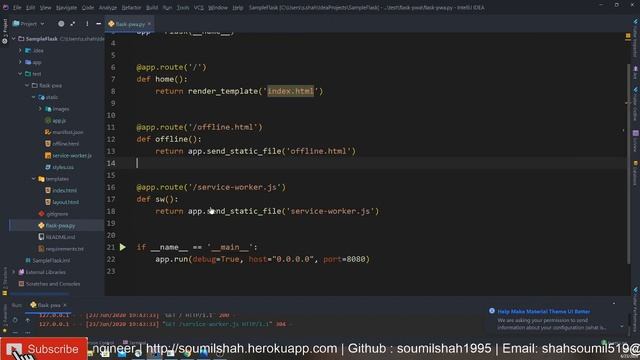The width and height of the screenshot is (640, 360).
Task: Open the Terminal tool window tab
Action: (x=135, y=342)
